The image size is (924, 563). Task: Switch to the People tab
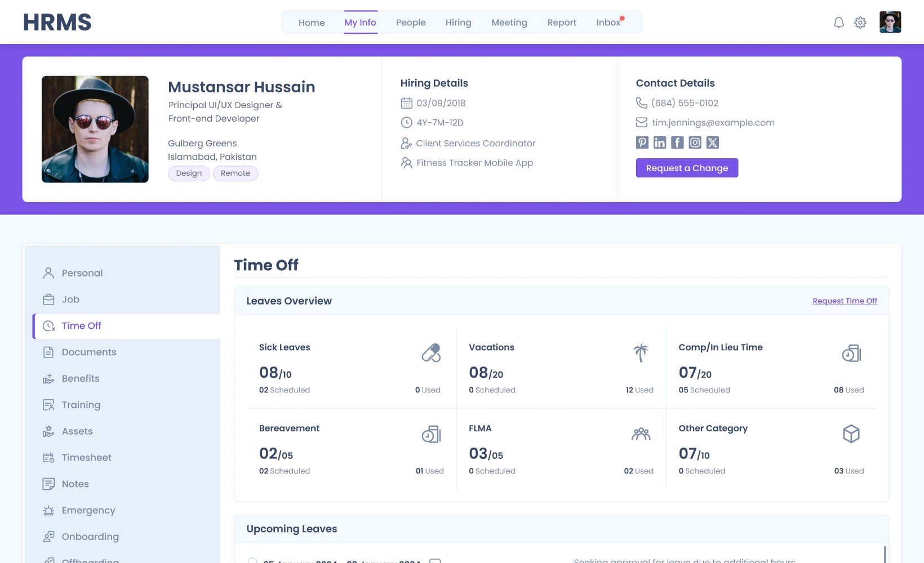(x=411, y=23)
